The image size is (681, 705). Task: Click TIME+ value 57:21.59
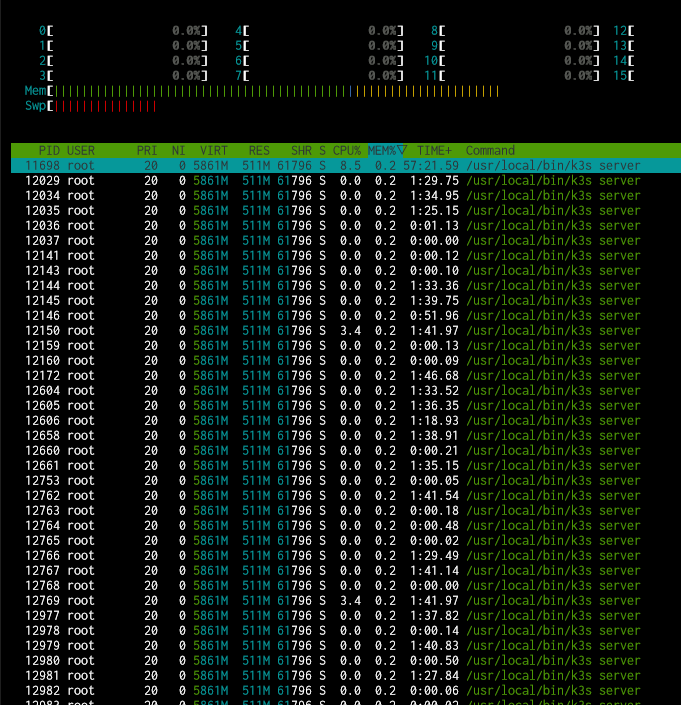coord(431,165)
